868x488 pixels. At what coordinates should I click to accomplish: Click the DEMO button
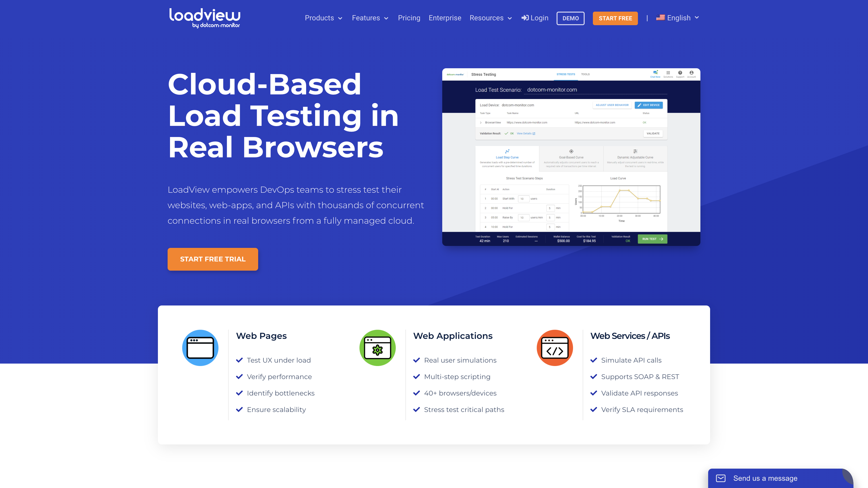pos(570,18)
